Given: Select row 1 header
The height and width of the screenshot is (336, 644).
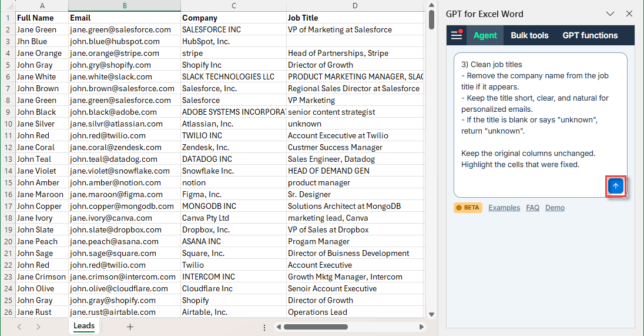Looking at the screenshot, I should [8, 18].
